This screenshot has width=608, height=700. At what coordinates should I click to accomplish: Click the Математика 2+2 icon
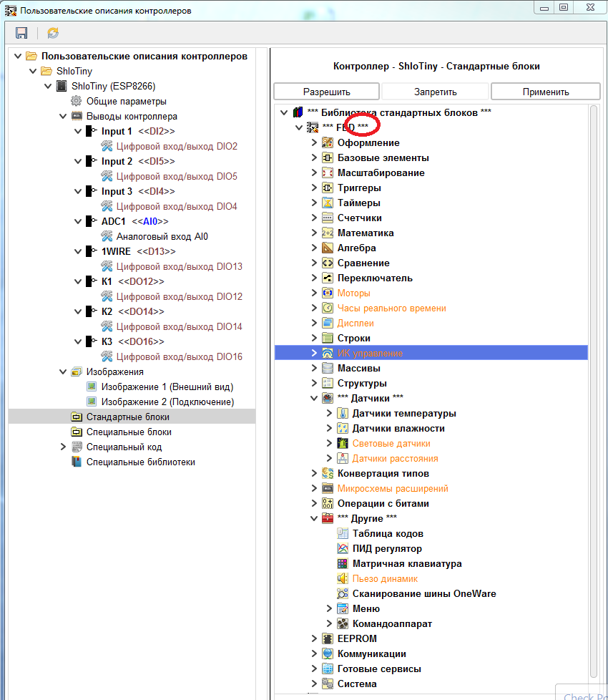click(328, 233)
